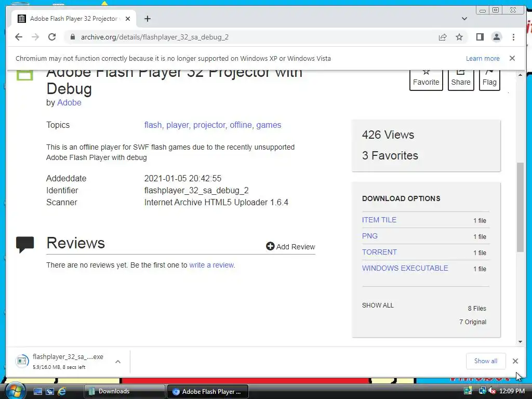Click Internet Archive HTML5 Uploader 1.6.4 text

[216, 202]
